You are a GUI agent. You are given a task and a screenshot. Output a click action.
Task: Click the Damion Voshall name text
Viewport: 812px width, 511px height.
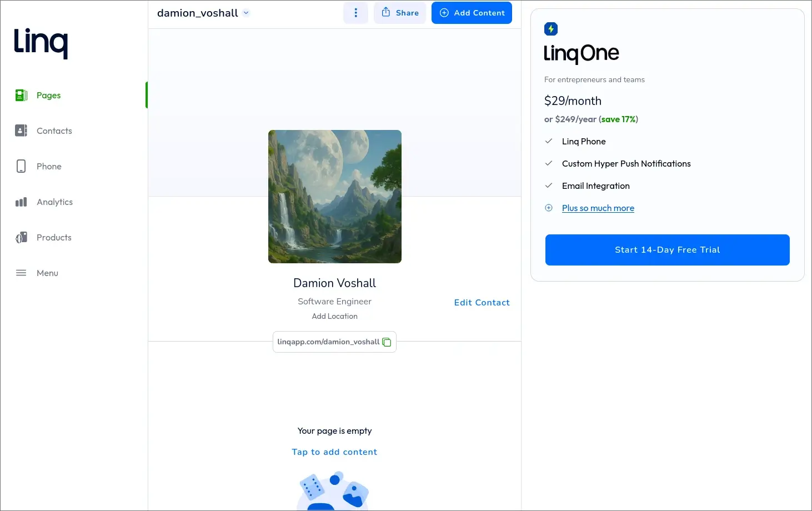[334, 283]
